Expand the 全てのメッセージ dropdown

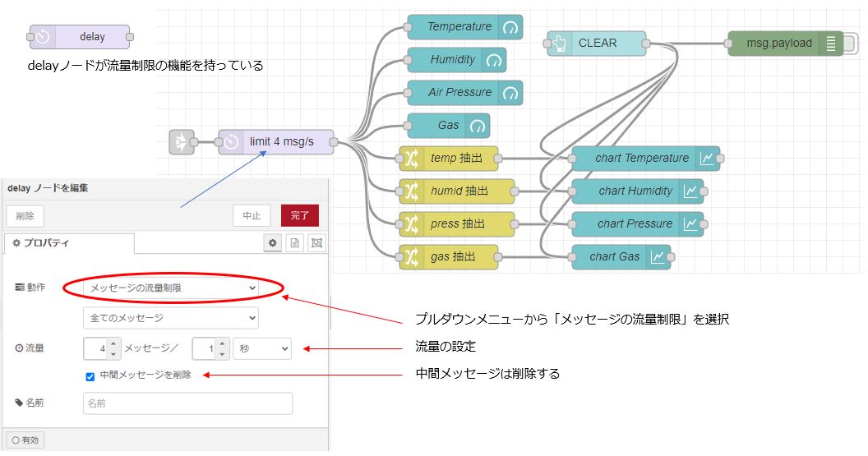tap(171, 318)
